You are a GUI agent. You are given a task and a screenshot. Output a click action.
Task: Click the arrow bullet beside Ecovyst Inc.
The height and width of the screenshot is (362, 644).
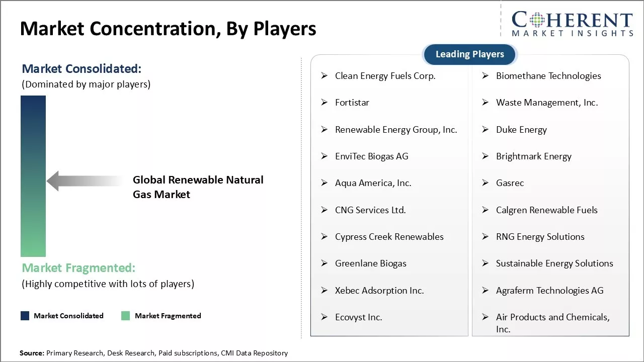(x=325, y=317)
